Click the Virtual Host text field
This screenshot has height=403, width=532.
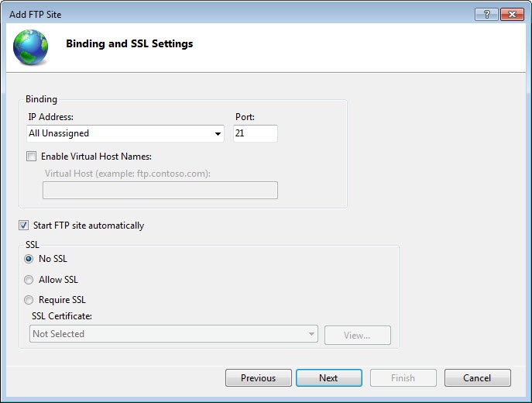pos(160,191)
